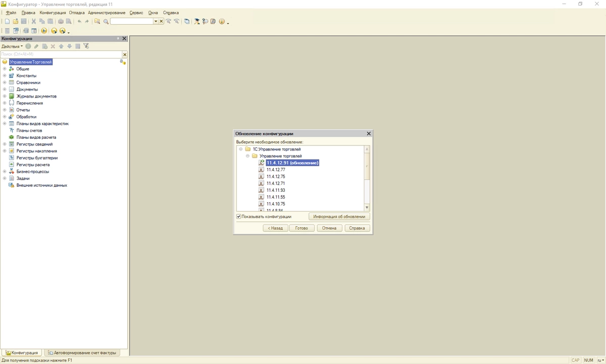
Task: Click the edit pencil icon in Configuration panel
Action: click(x=36, y=46)
